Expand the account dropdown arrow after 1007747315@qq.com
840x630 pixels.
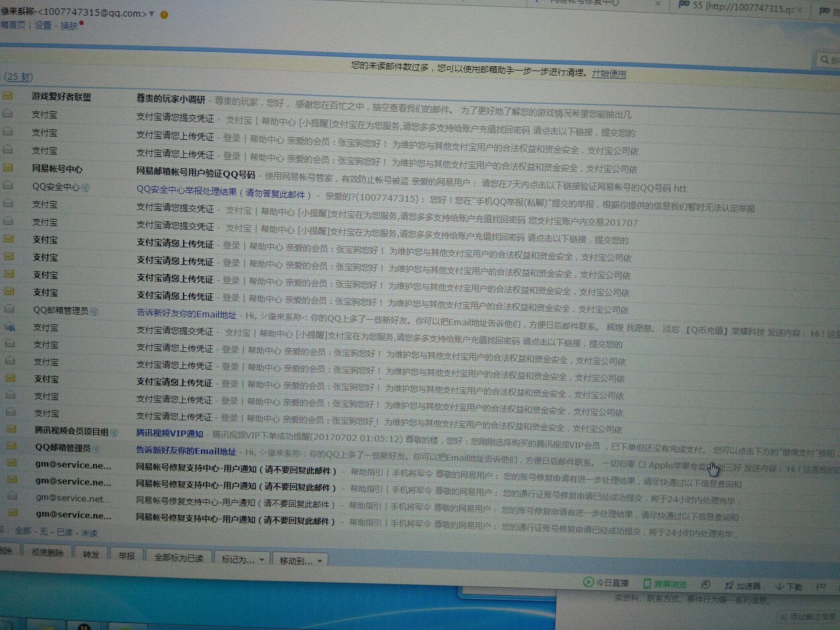(152, 14)
